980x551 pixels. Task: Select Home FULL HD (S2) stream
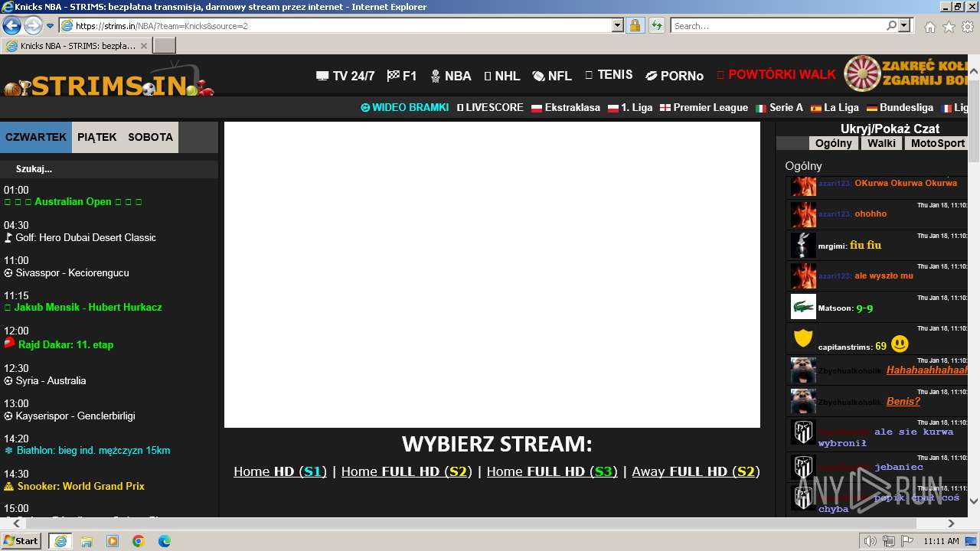coord(407,471)
